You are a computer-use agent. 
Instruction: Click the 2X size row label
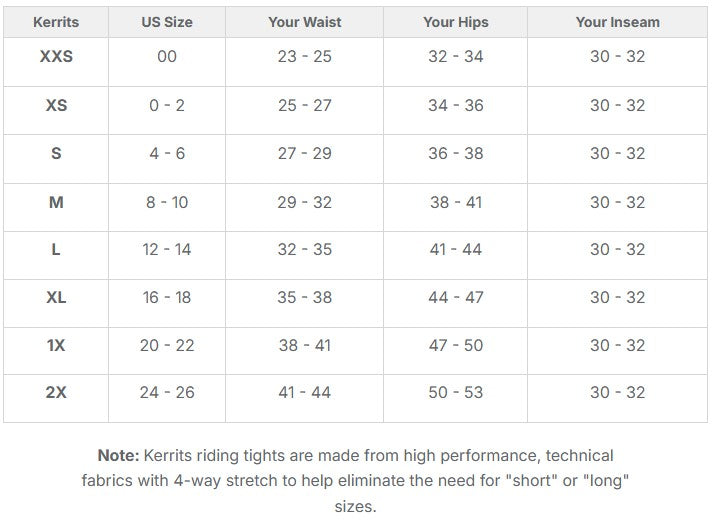click(x=56, y=392)
